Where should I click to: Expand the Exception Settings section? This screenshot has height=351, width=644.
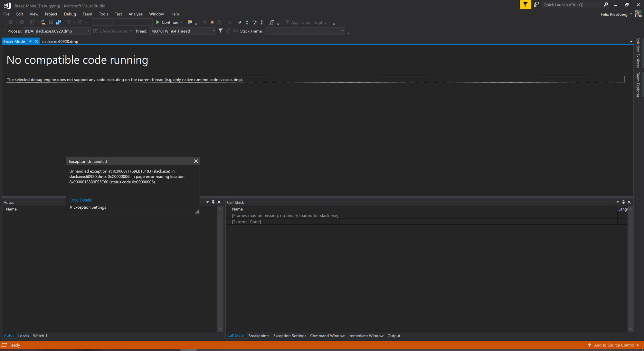(71, 207)
